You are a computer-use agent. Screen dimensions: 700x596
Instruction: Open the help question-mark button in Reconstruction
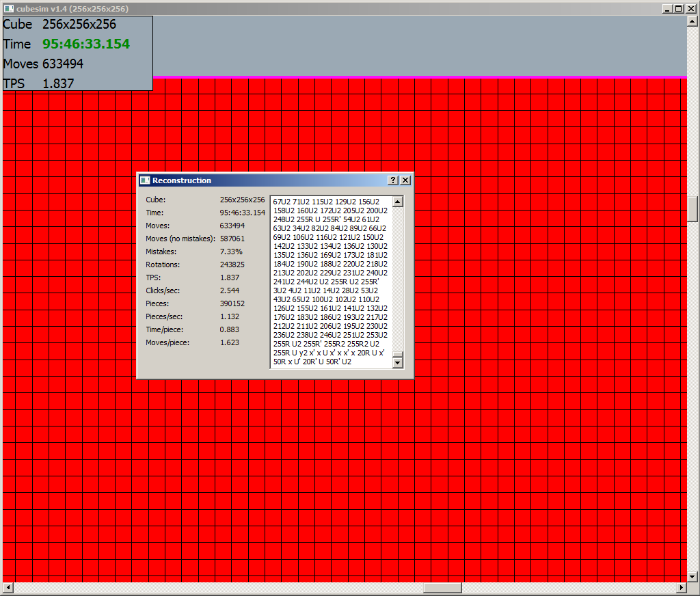(x=393, y=180)
